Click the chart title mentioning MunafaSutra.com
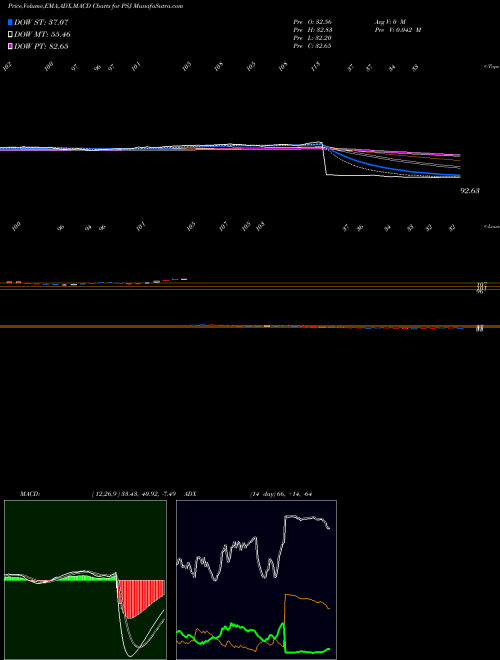 click(95, 6)
